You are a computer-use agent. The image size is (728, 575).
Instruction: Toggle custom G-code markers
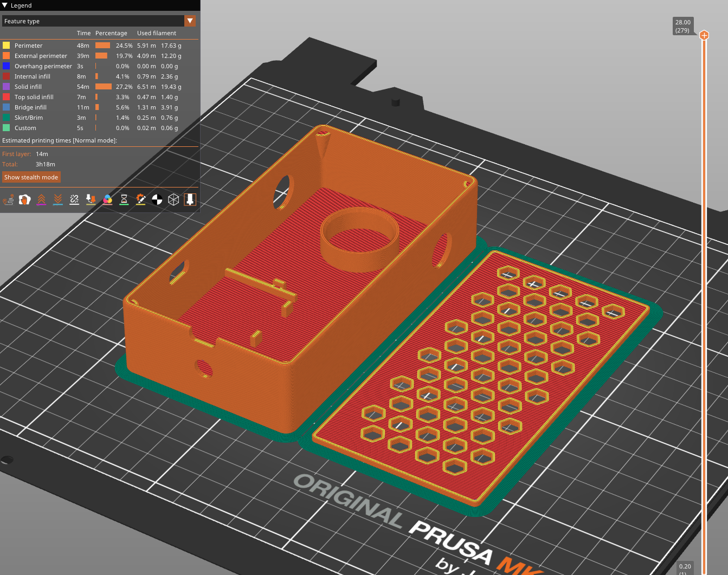[x=140, y=201]
